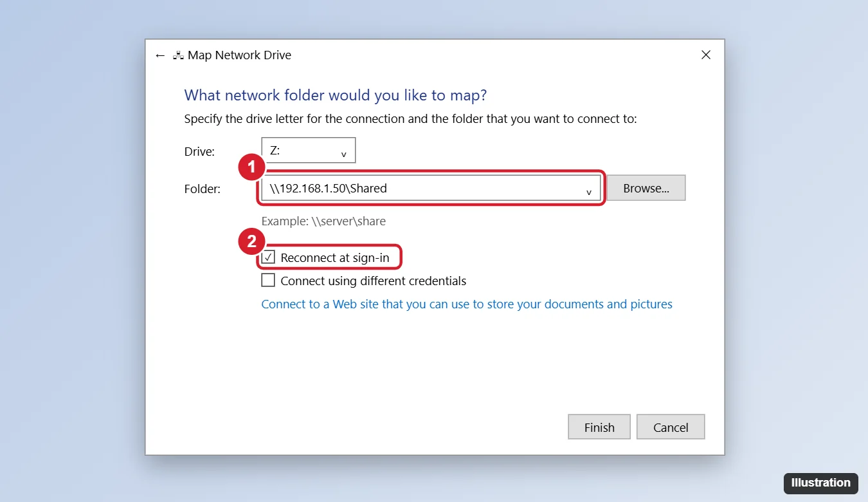Click the 'Folder:' label
The image size is (868, 502).
[203, 189]
